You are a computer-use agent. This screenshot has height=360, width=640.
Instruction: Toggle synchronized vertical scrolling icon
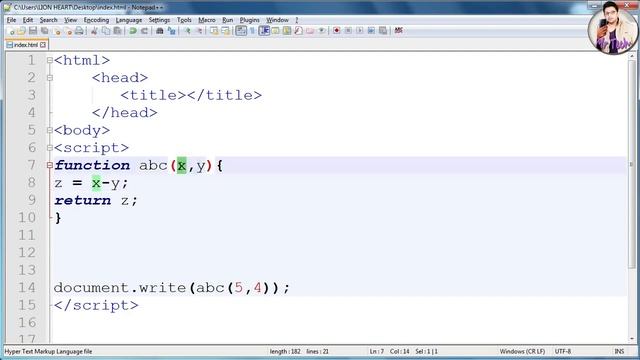pos(214,31)
